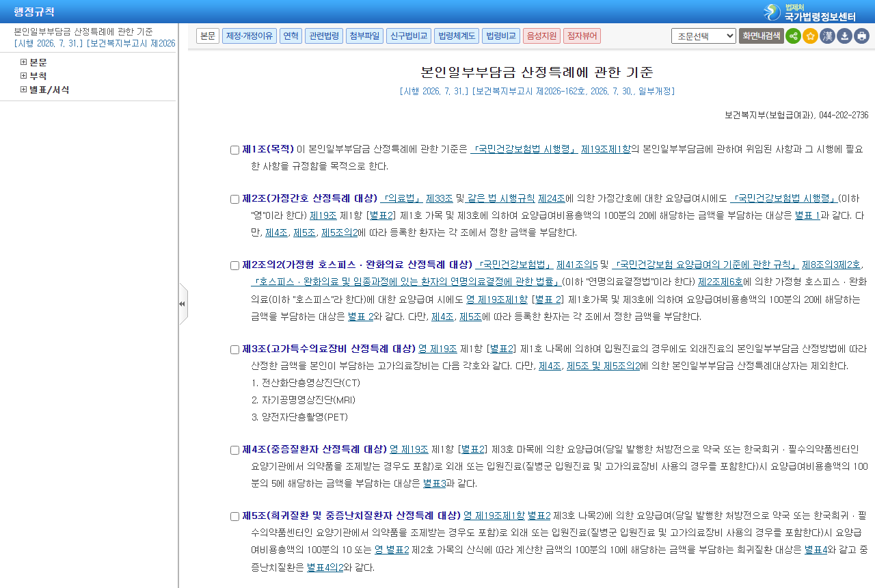Screen dimensions: 875x588
Task: Select the 제2조의2 가정형 호스피스 checkbox
Action: tap(234, 266)
